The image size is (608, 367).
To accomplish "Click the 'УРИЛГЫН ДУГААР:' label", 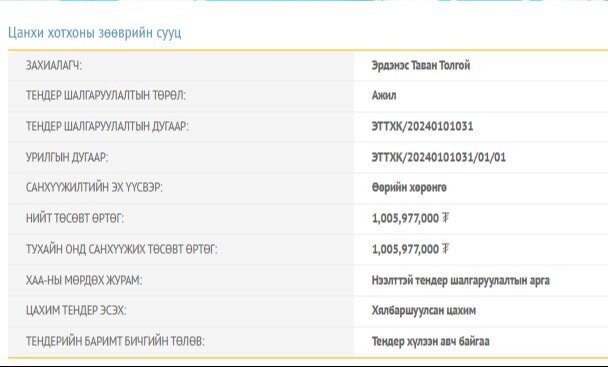I will (x=67, y=157).
